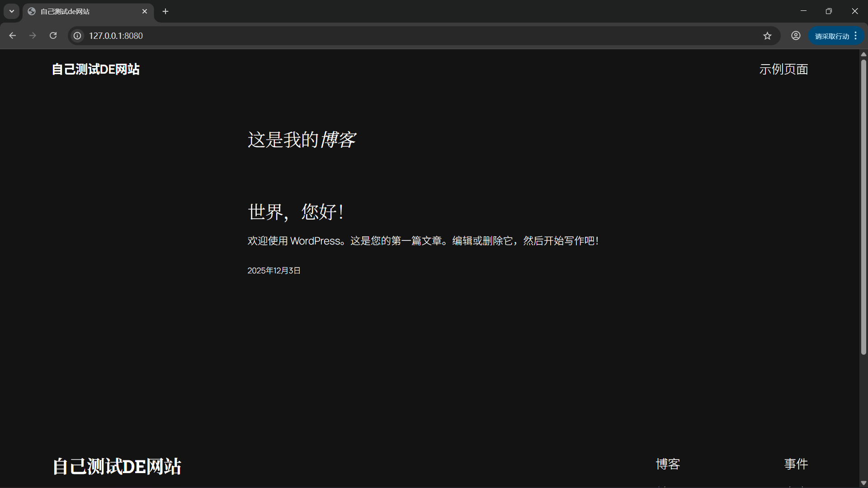This screenshot has width=868, height=488.
Task: Click the page scrollbar down arrow
Action: (863, 483)
